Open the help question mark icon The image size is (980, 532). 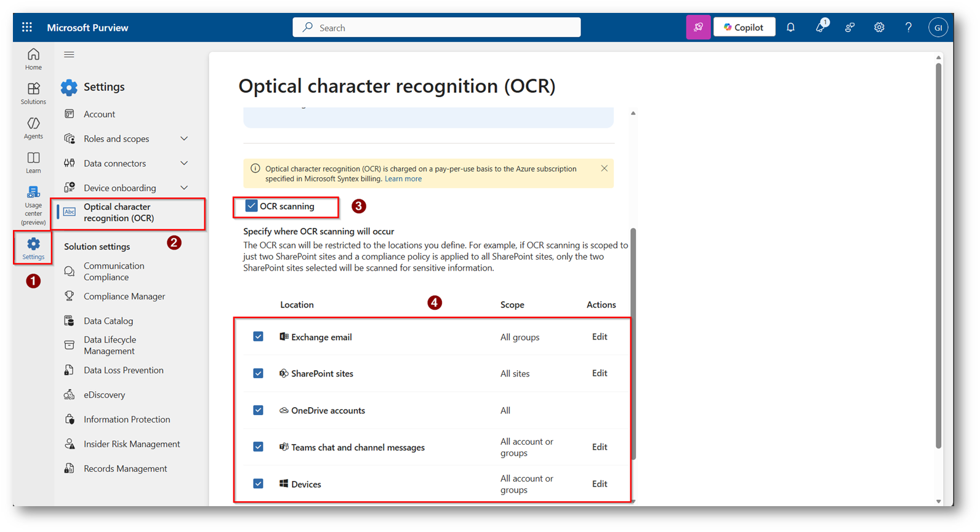coord(909,28)
